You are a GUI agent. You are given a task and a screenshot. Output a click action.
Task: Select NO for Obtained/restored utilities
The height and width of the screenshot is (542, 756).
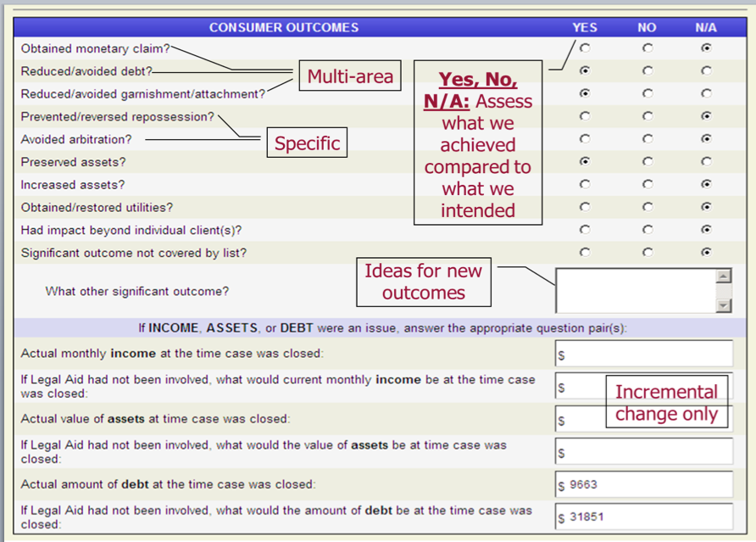pyautogui.click(x=648, y=207)
